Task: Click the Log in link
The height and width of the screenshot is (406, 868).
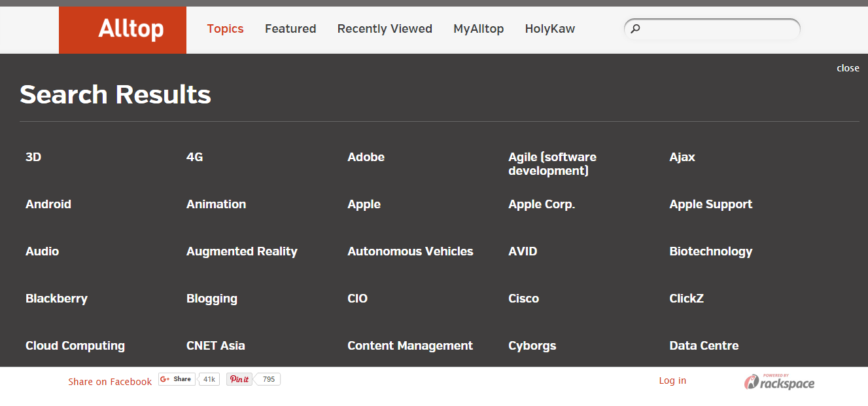Action: click(672, 380)
